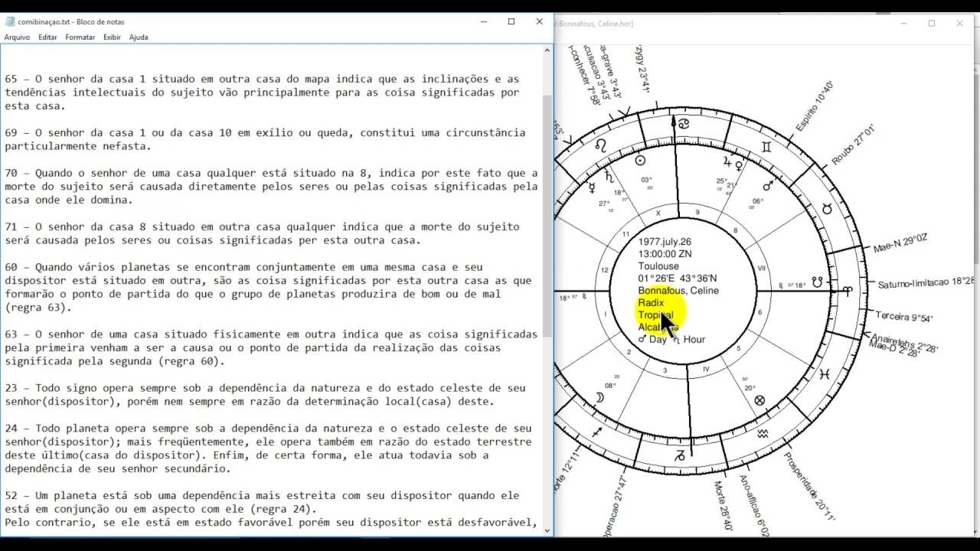Click the coordinates 01°26'E 43°36'N

678,279
